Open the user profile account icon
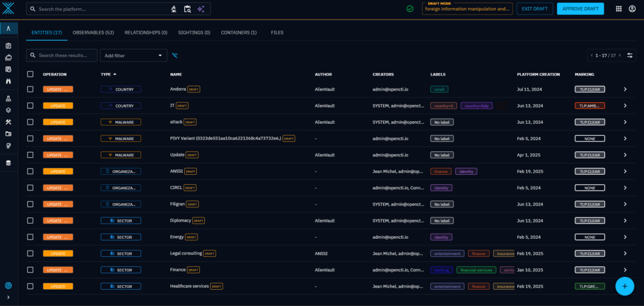 [632, 9]
